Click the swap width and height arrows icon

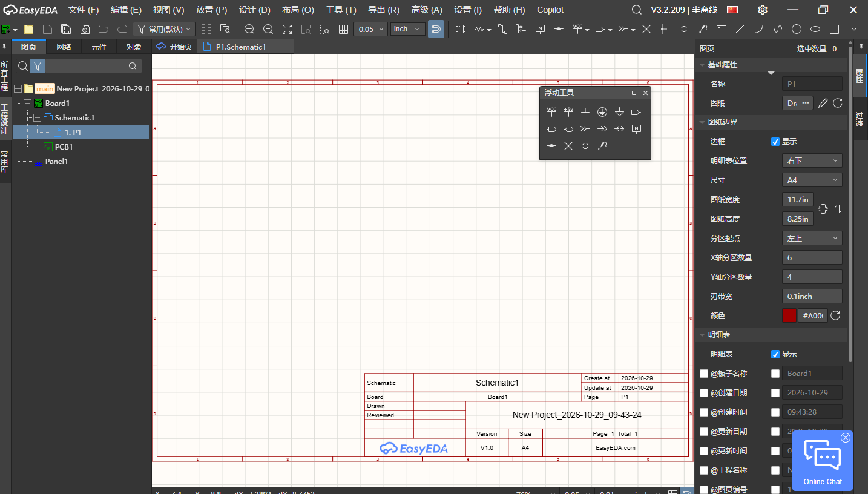pos(838,209)
